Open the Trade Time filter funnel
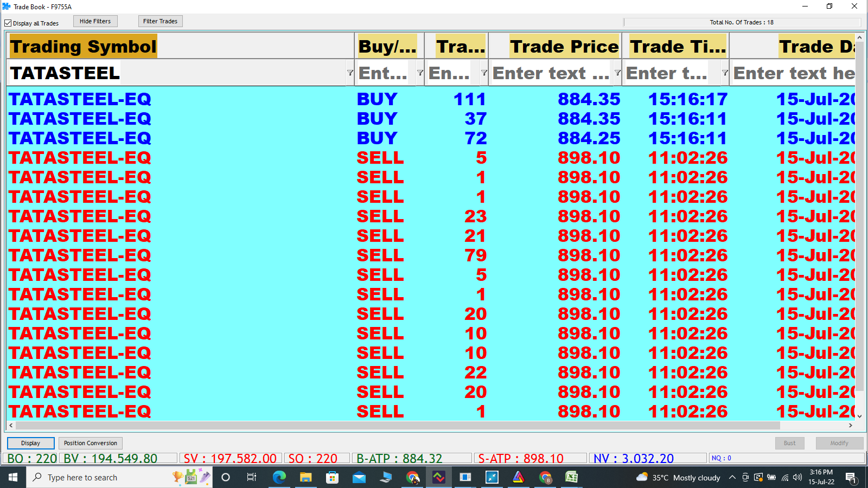 [x=725, y=73]
